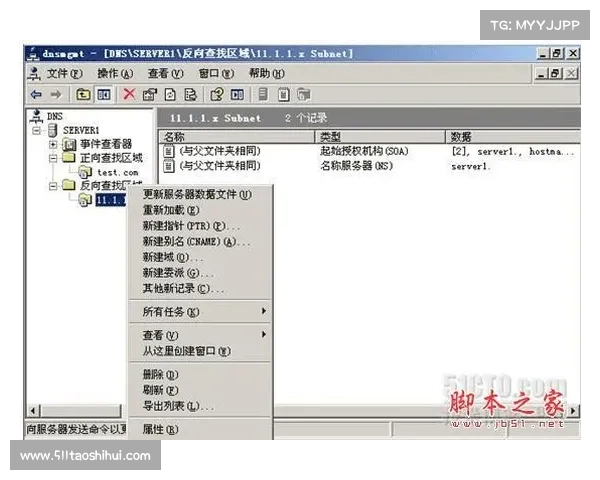Click the SERVER1 server icon in tree

coord(53,130)
